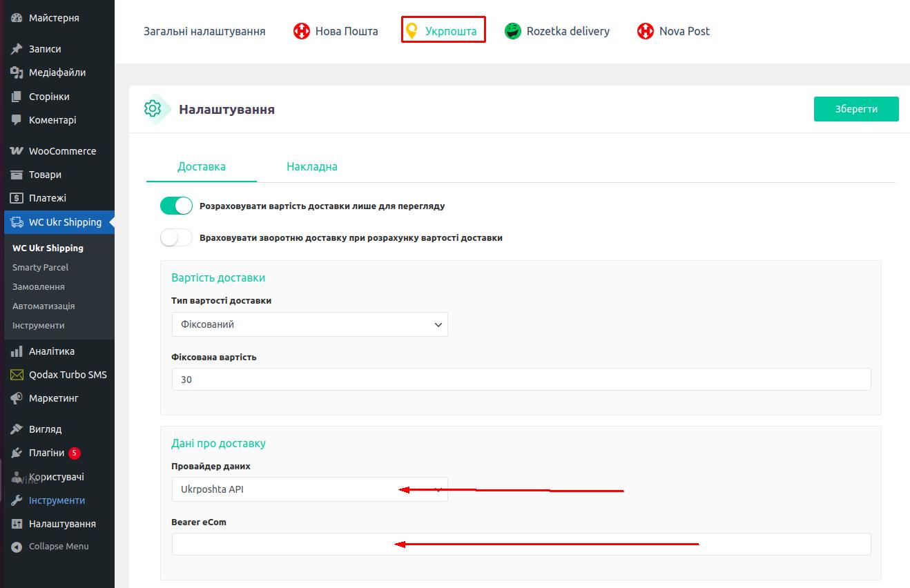Viewport: 910px width, 588px height.
Task: Click the Фіксована вартість input field
Action: [521, 380]
